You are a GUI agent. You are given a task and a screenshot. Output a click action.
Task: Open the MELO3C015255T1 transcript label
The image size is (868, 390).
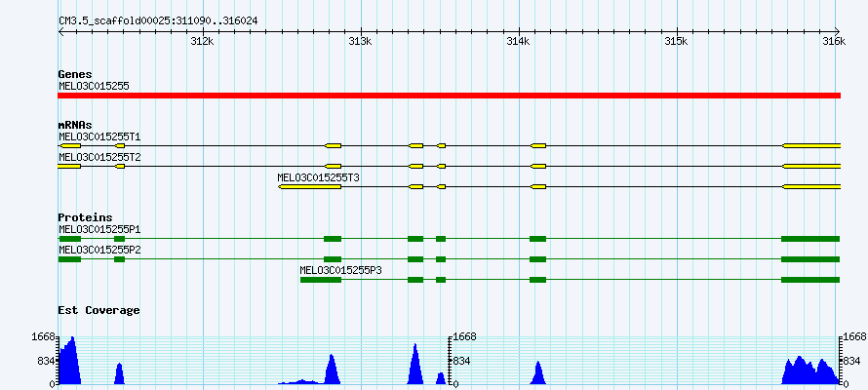coord(99,136)
